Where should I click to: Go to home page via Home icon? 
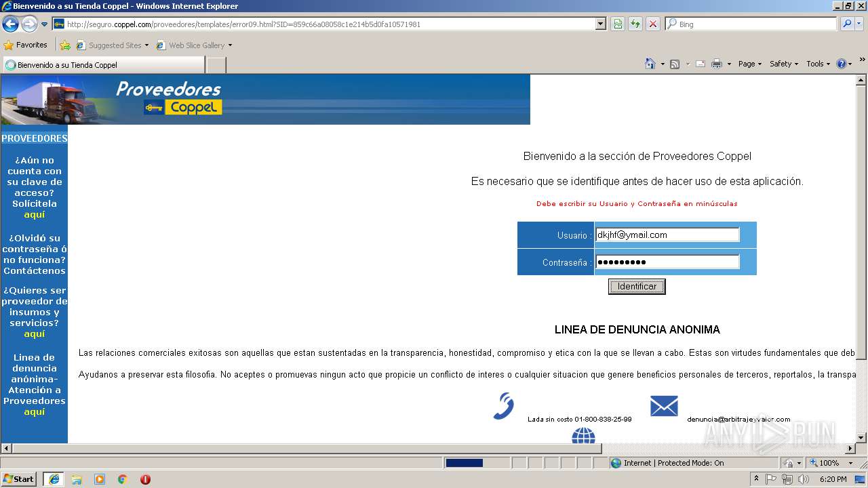coord(650,64)
